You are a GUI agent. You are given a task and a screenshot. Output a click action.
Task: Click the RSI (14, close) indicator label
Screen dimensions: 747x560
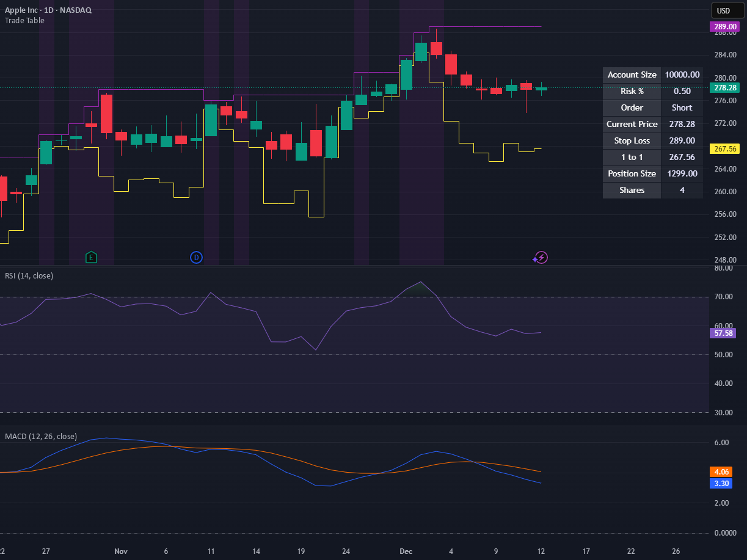pos(29,276)
